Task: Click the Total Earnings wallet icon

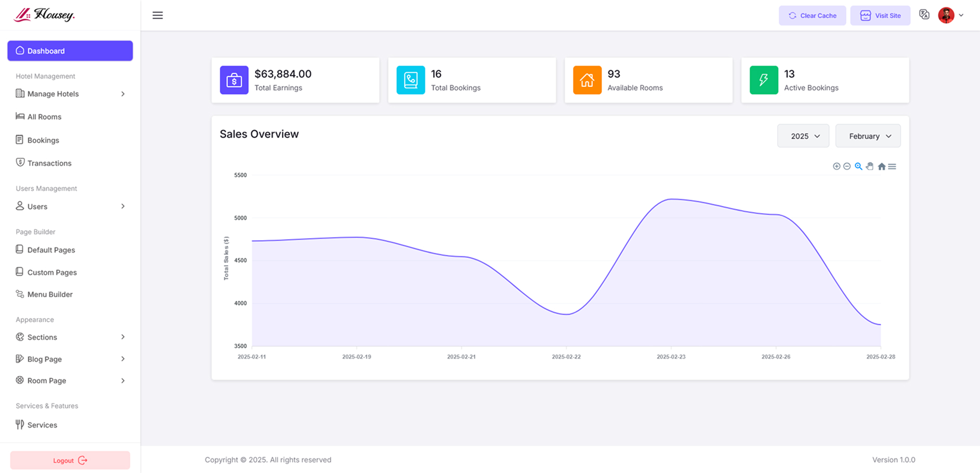Action: click(234, 80)
